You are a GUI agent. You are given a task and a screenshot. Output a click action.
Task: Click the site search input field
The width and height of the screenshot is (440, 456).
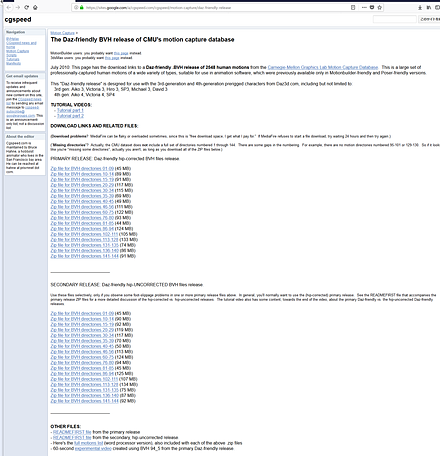[x=395, y=19]
